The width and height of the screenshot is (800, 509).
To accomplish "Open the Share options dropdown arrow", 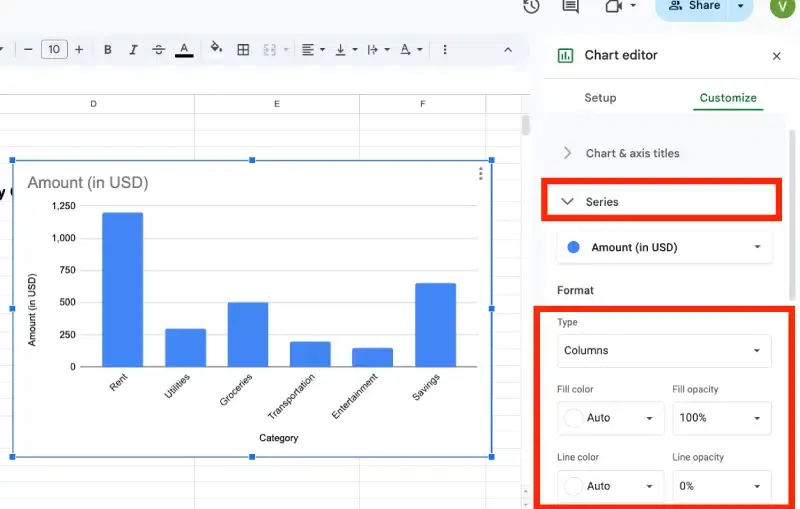I will [741, 6].
